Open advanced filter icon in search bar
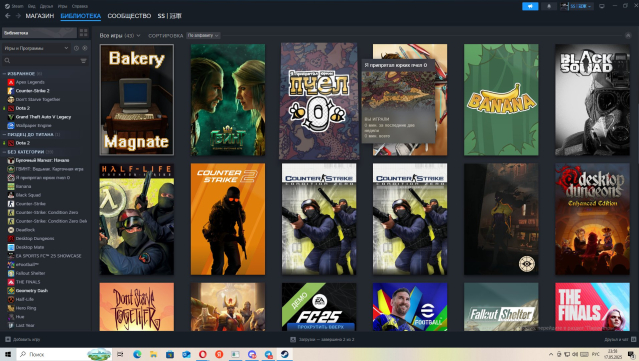The image size is (639, 361). 84,61
